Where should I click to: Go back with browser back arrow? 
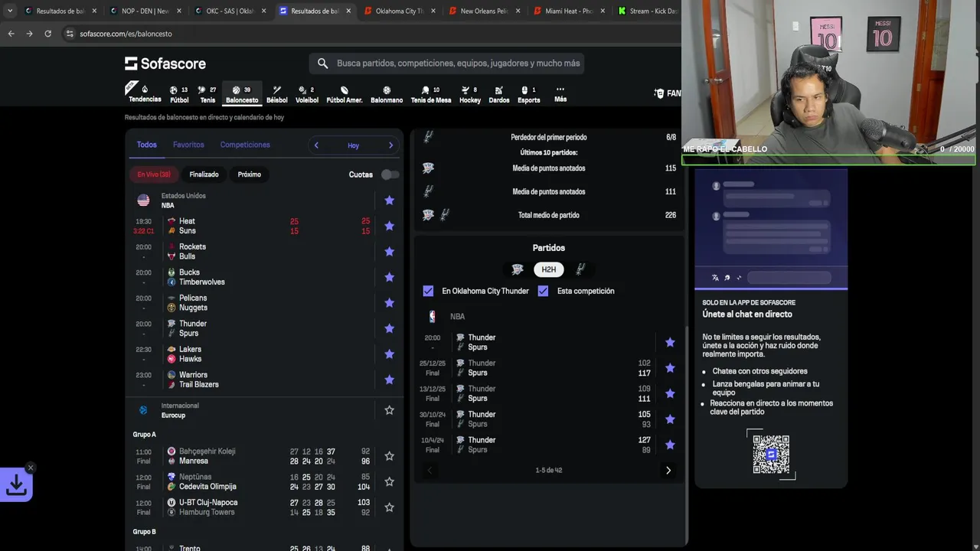click(x=11, y=34)
